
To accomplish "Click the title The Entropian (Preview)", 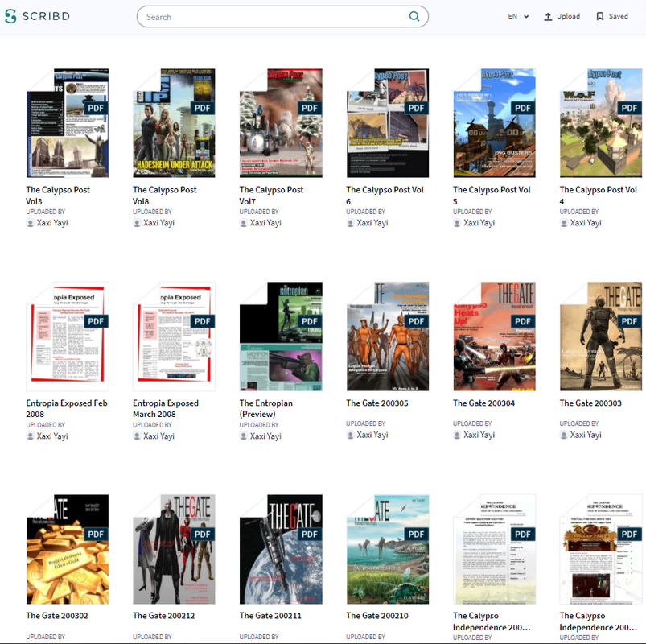I will coord(266,409).
